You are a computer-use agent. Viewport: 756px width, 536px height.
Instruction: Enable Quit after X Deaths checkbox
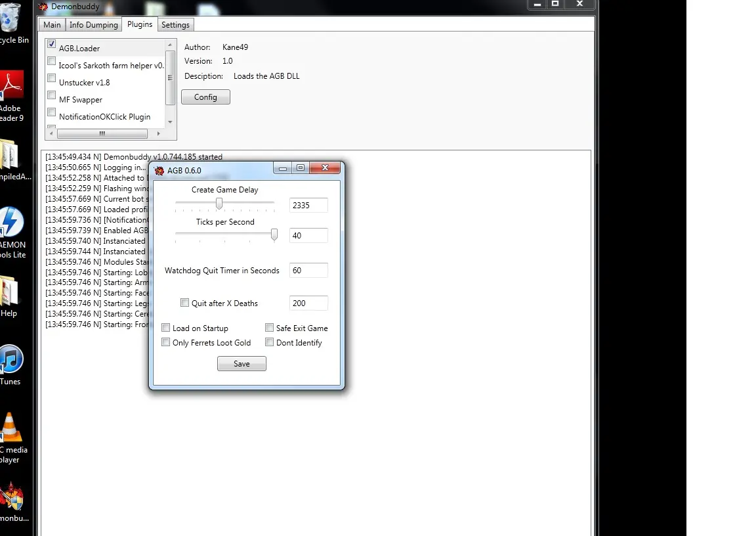coord(184,303)
